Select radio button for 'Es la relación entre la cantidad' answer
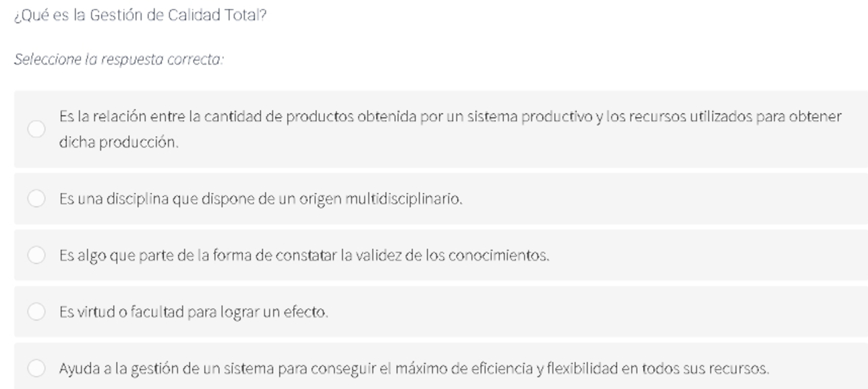 click(x=36, y=129)
